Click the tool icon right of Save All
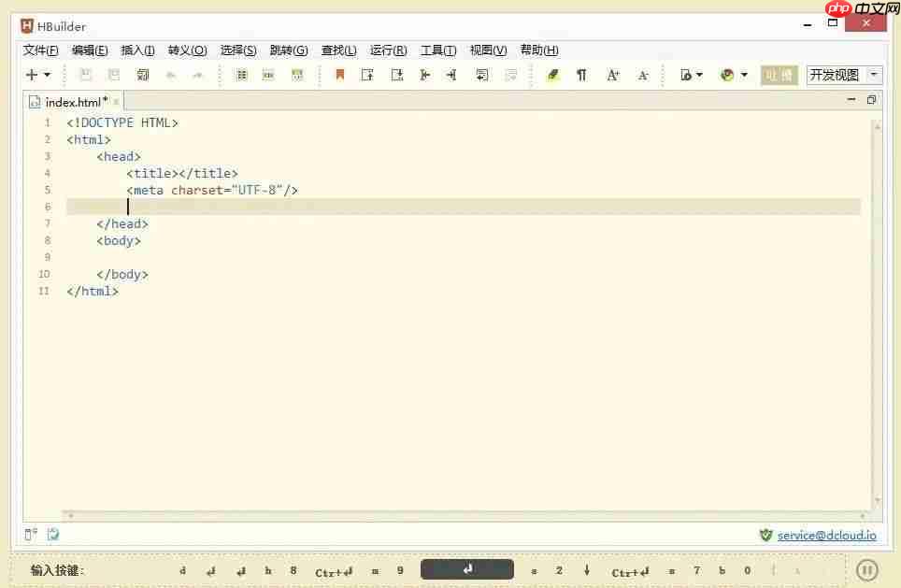This screenshot has height=588, width=901. tap(142, 75)
